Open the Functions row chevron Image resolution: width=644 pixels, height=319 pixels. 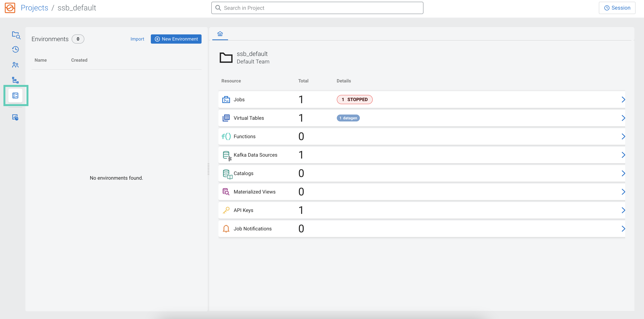click(623, 136)
